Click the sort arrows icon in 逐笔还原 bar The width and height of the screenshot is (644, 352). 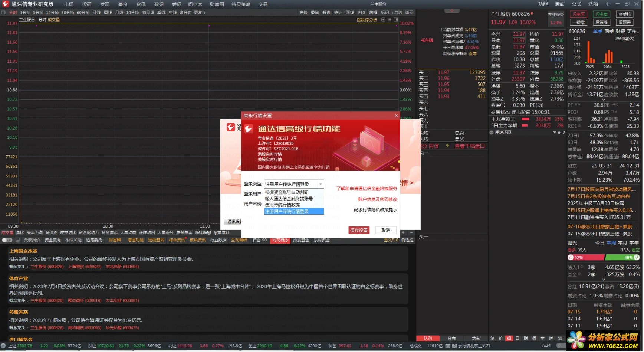click(x=559, y=133)
